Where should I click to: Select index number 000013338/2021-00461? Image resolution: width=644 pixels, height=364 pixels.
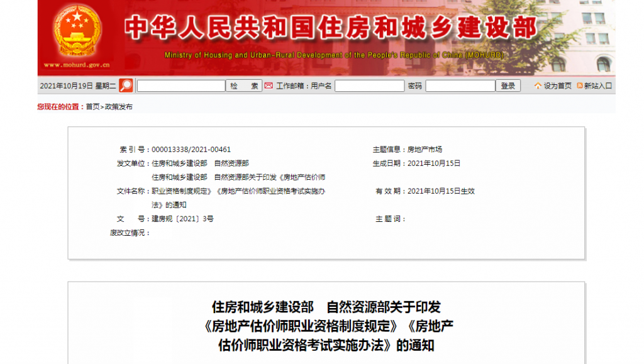pyautogui.click(x=191, y=150)
